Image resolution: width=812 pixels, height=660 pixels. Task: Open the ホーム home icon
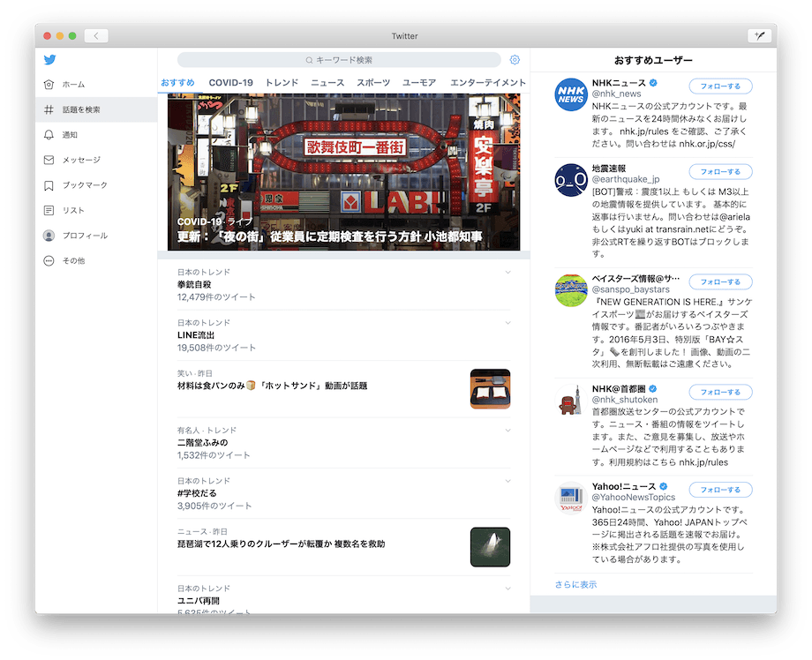(x=49, y=85)
